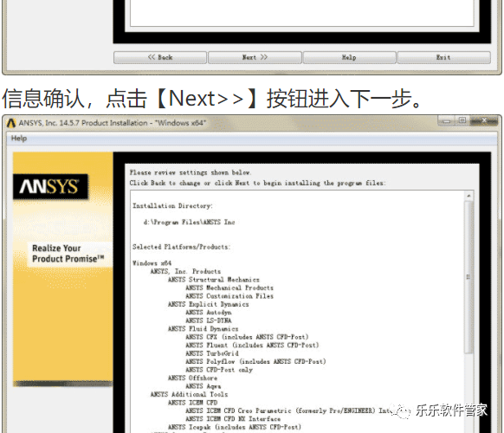Minimize the ANSYS Product Installation window
The width and height of the screenshot is (504, 433).
pos(446,121)
